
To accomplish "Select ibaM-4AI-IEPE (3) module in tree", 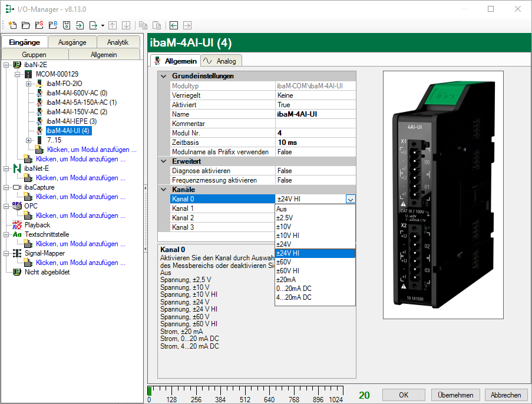I will [71, 121].
